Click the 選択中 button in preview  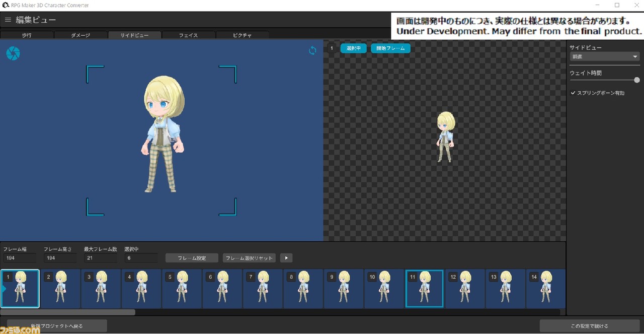354,48
